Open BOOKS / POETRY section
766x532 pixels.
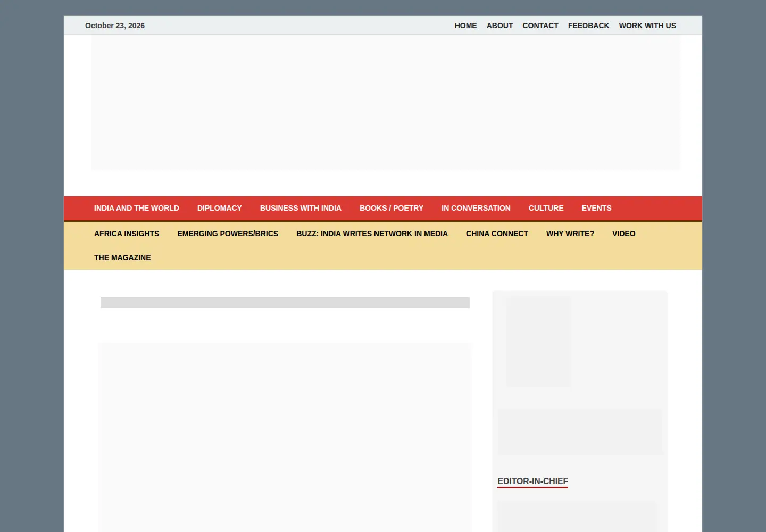392,208
